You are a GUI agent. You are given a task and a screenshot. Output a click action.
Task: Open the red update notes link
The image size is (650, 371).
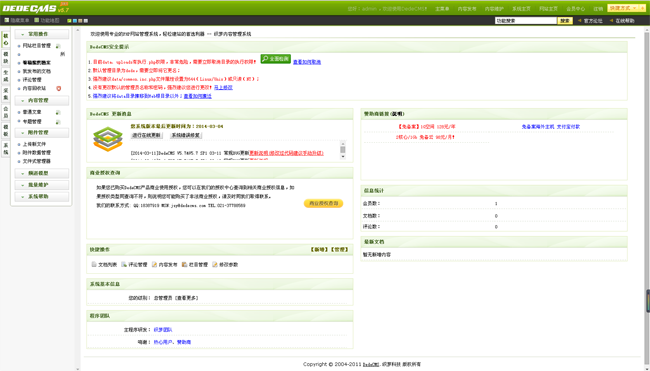pos(286,153)
